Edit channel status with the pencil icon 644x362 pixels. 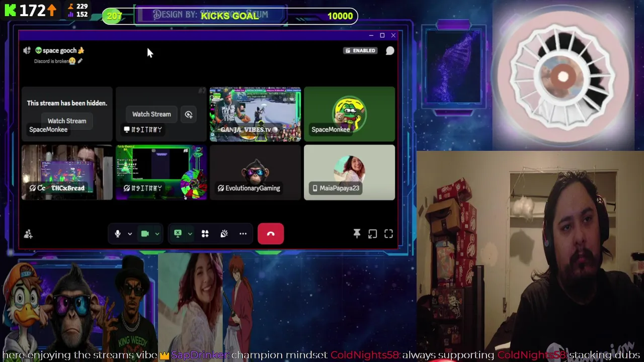point(80,61)
